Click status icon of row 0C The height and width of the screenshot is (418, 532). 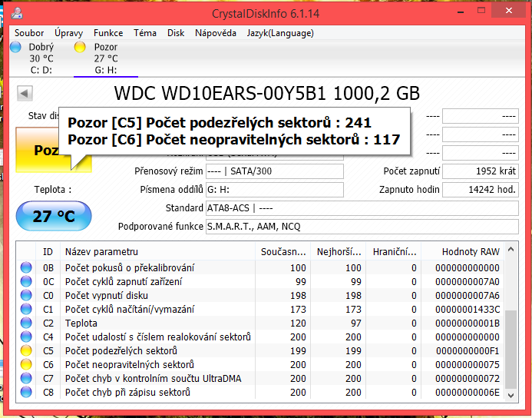[x=26, y=281]
